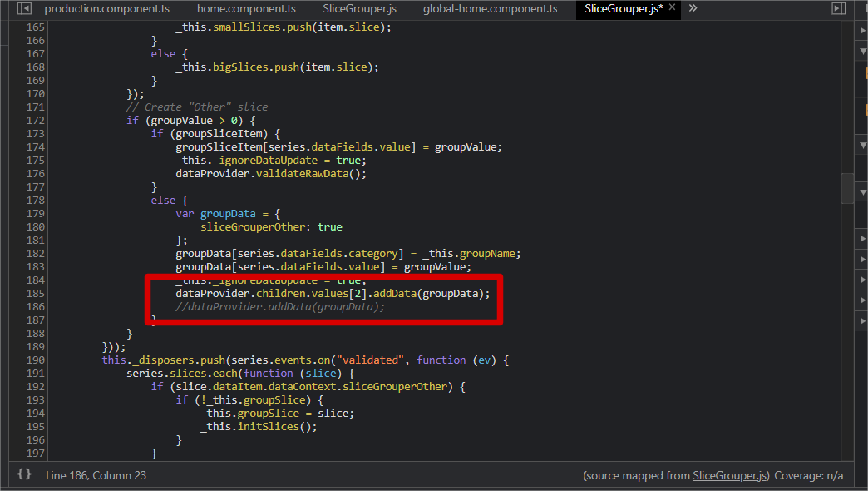The width and height of the screenshot is (868, 491).
Task: Click the scroll-tabs-left icon before production.component.ts
Action: 23,8
